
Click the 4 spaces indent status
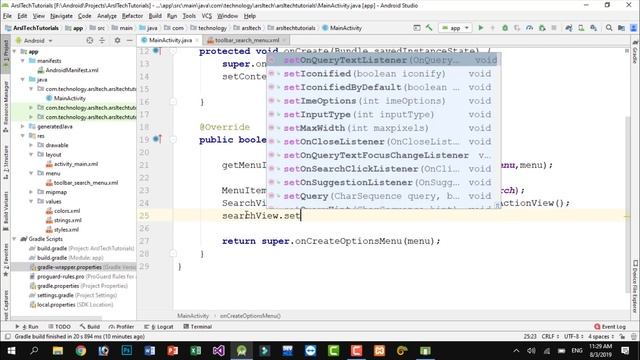click(x=601, y=337)
